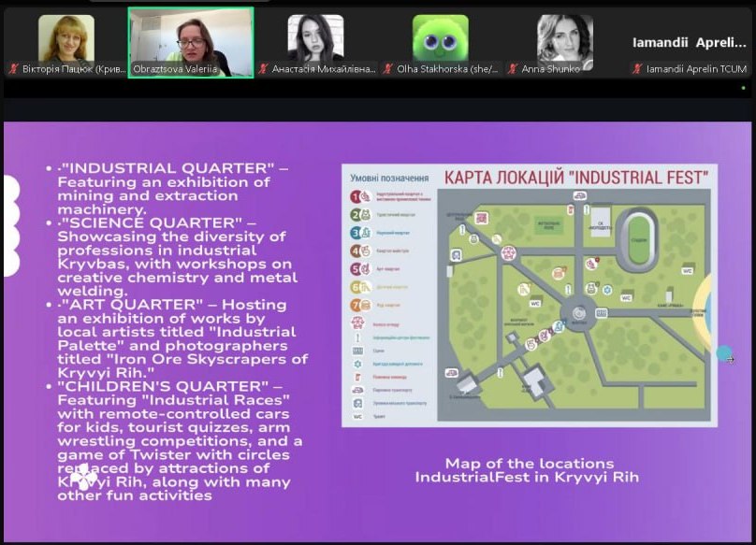Click the white flower icon on the slide
The image size is (756, 545).
(83, 477)
